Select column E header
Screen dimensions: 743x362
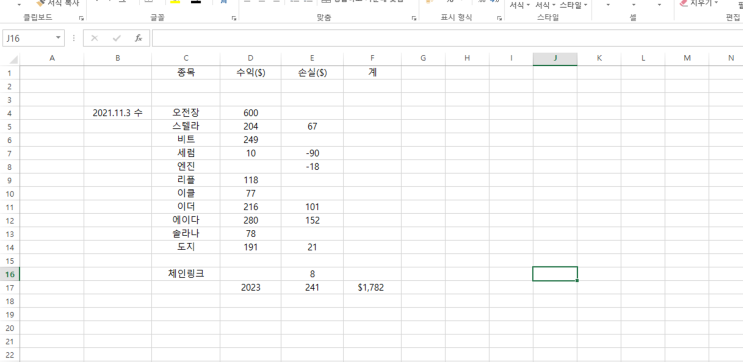(x=312, y=59)
